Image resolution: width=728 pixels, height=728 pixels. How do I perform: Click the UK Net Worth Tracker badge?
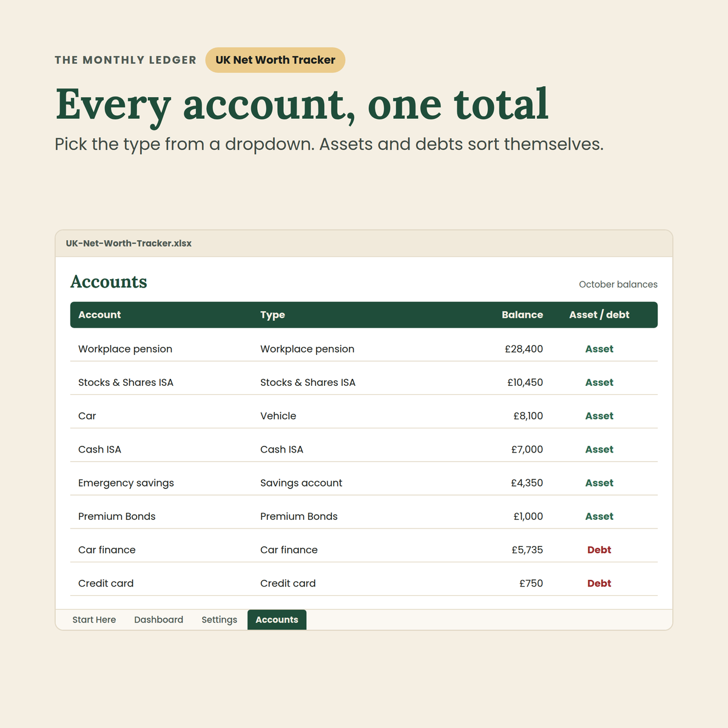(x=275, y=60)
